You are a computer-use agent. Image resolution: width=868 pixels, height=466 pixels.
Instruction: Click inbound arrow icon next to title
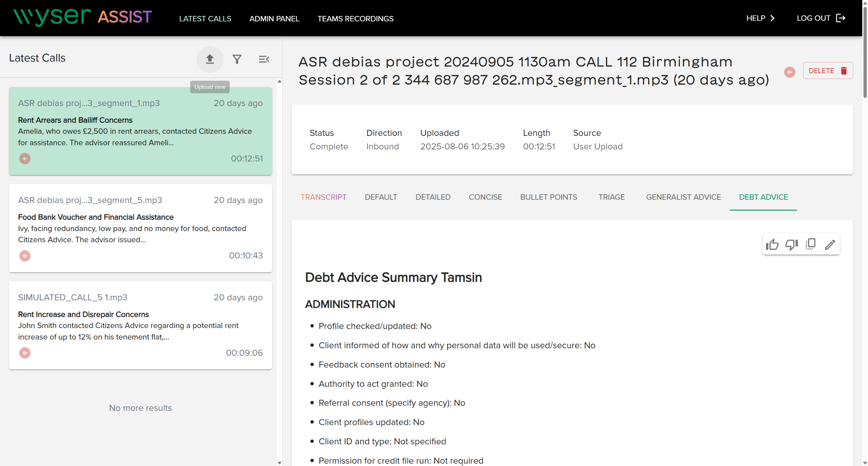coord(790,72)
